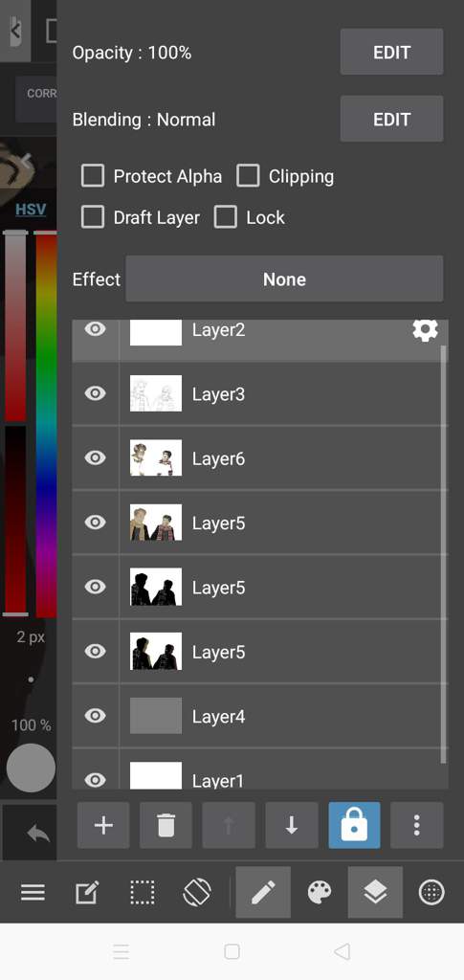
Task: Open the color palette panel
Action: [320, 893]
